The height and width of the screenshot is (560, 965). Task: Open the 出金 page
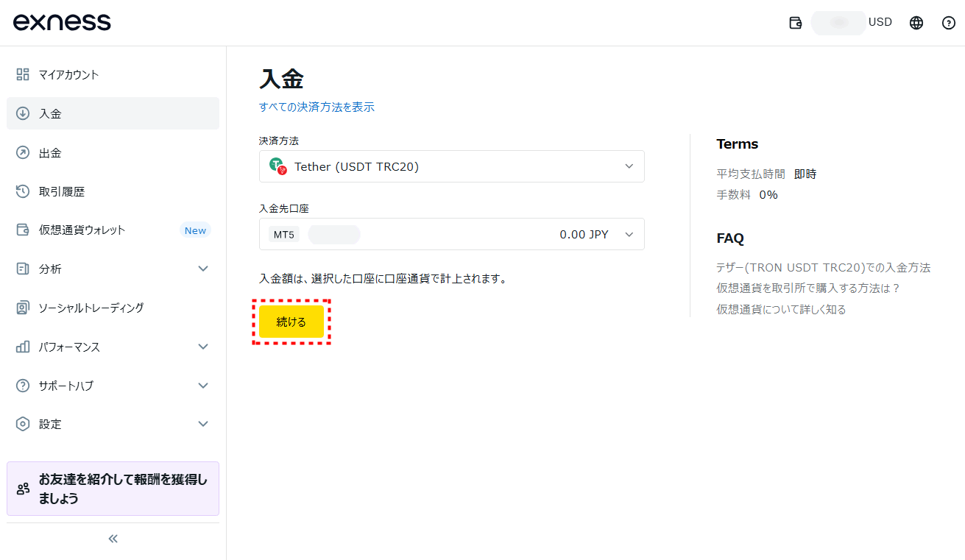113,152
